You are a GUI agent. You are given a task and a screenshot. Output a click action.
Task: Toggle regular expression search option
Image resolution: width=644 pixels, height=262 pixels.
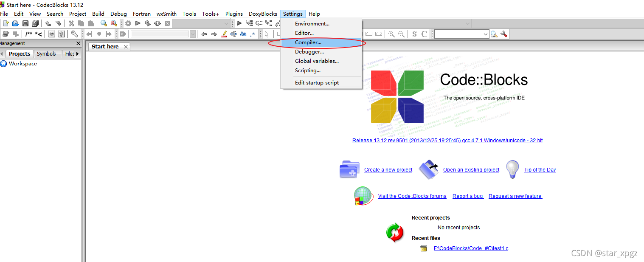coord(253,34)
